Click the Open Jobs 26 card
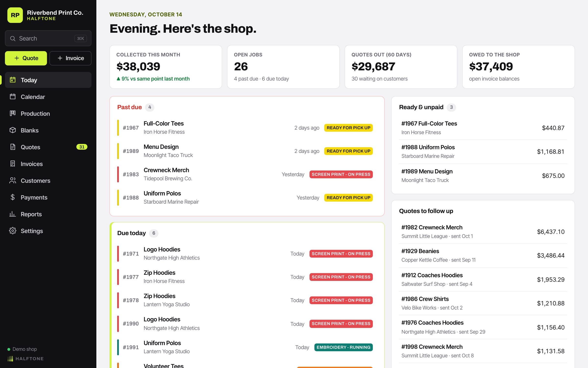This screenshot has height=368, width=588. (283, 67)
